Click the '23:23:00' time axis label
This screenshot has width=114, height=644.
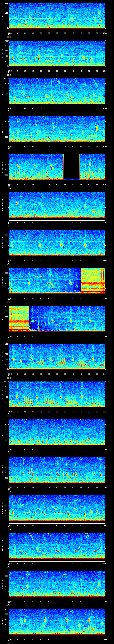[x=9, y=374]
